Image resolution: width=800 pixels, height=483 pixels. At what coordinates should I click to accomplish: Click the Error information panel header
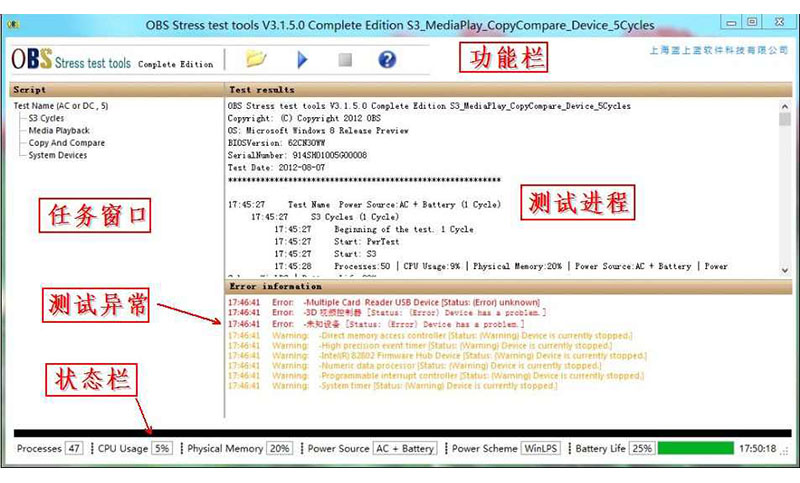(x=509, y=286)
